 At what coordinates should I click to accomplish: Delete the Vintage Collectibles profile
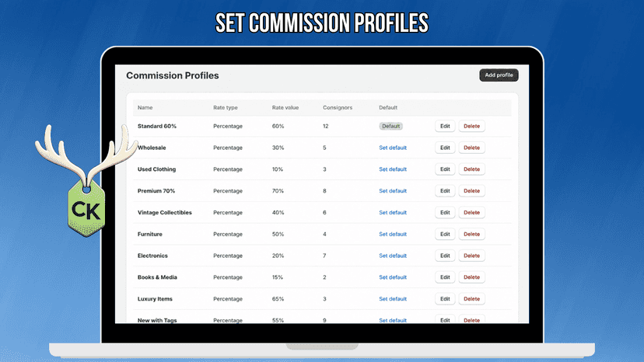click(x=471, y=213)
